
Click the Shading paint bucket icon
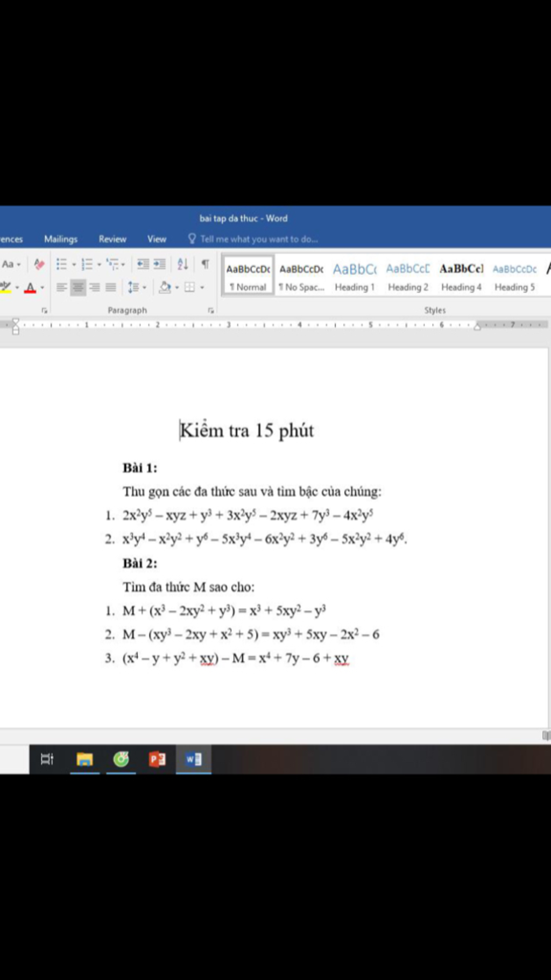[165, 288]
